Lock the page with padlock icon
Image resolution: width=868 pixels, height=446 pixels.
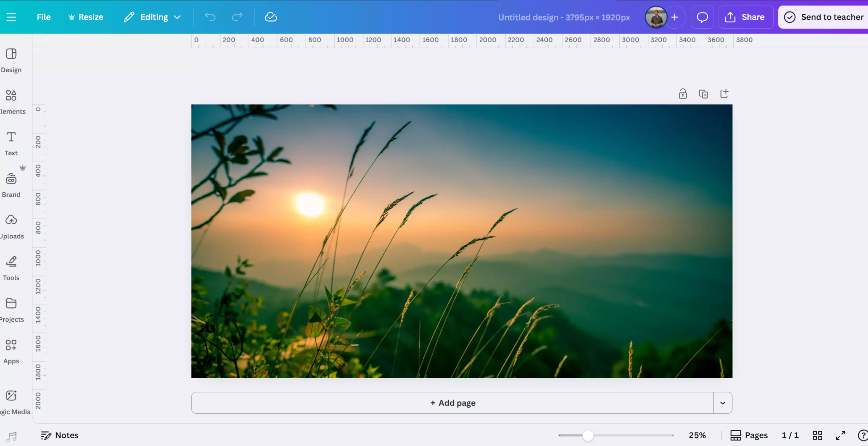(x=683, y=94)
